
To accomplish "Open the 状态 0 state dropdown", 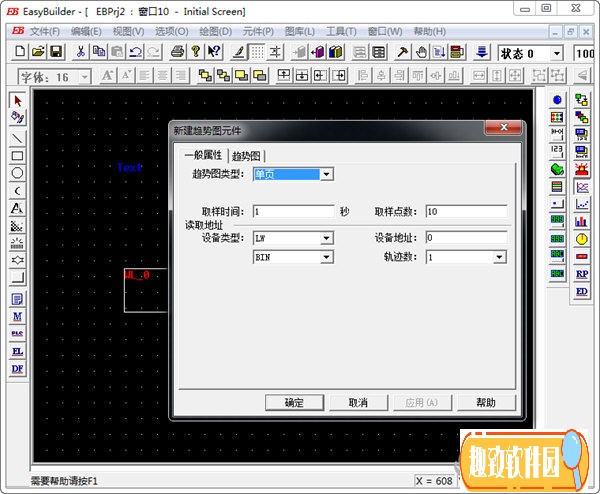I will 557,54.
